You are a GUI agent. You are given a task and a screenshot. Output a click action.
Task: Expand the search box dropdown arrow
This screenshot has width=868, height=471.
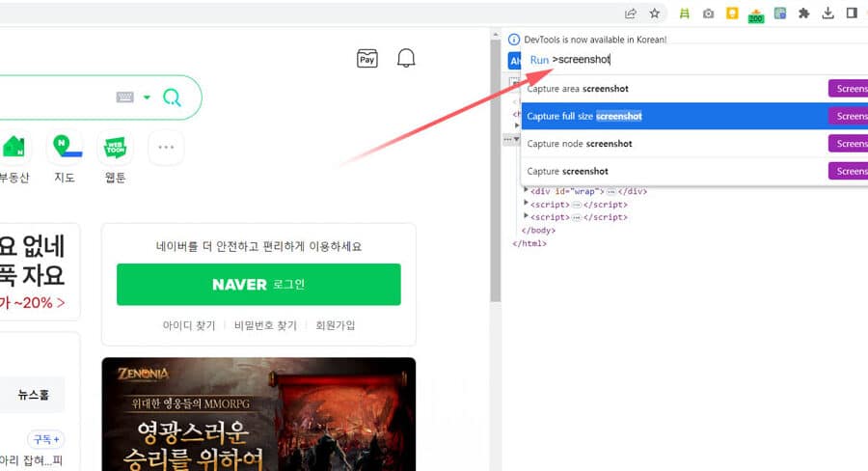pos(147,97)
